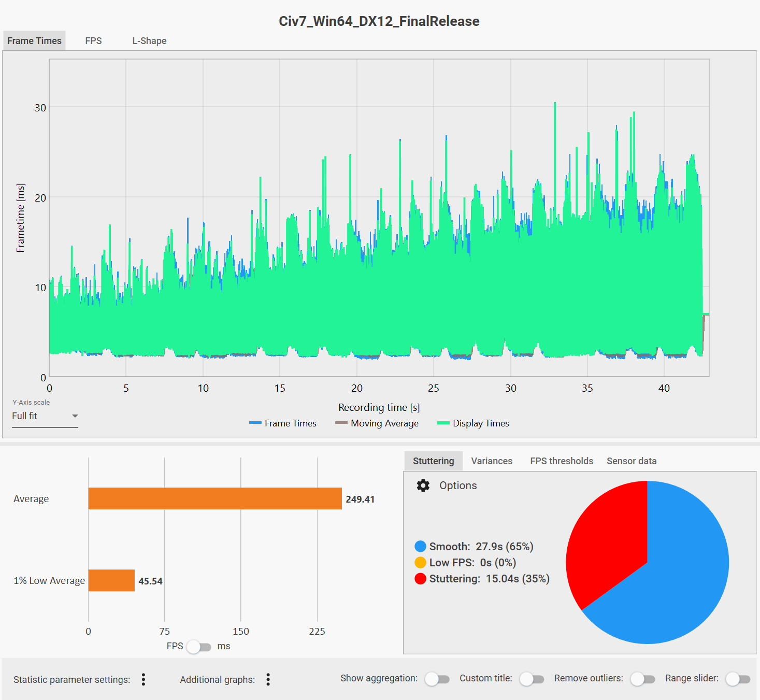This screenshot has height=700, width=760.
Task: Enable the Show aggregation switch
Action: (x=437, y=679)
